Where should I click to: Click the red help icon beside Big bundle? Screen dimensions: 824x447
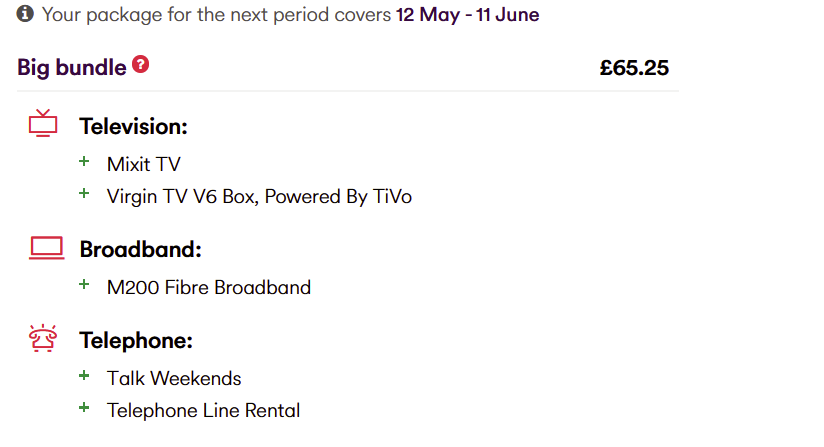pyautogui.click(x=141, y=66)
